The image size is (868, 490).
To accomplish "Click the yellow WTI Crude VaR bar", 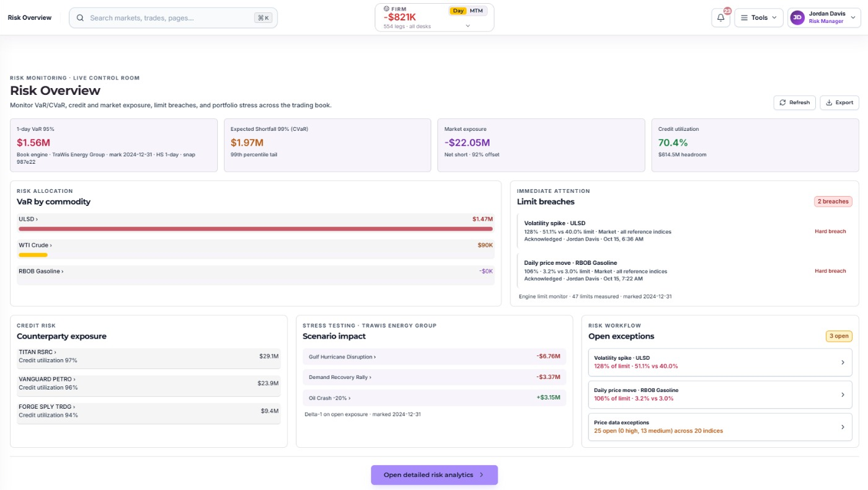I will 33,255.
